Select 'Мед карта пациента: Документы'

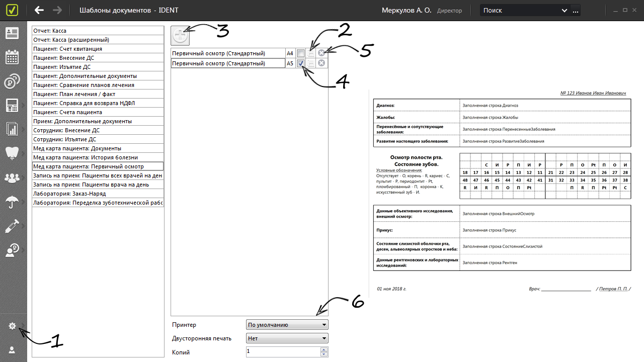(98, 148)
